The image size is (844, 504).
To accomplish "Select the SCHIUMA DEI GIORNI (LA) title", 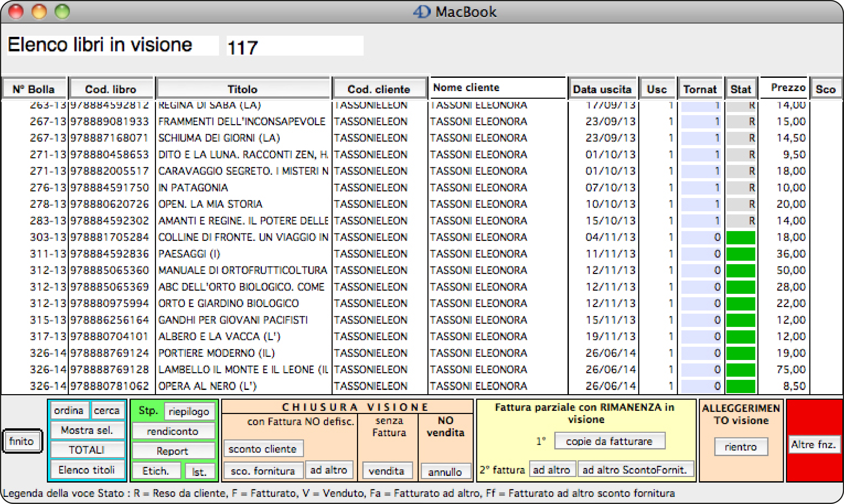I will (220, 138).
